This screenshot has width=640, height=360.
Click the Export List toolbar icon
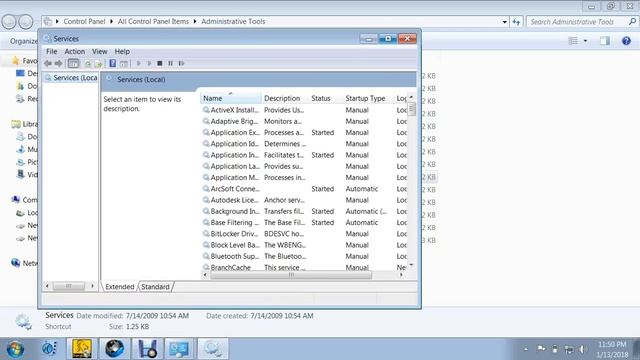click(x=98, y=64)
